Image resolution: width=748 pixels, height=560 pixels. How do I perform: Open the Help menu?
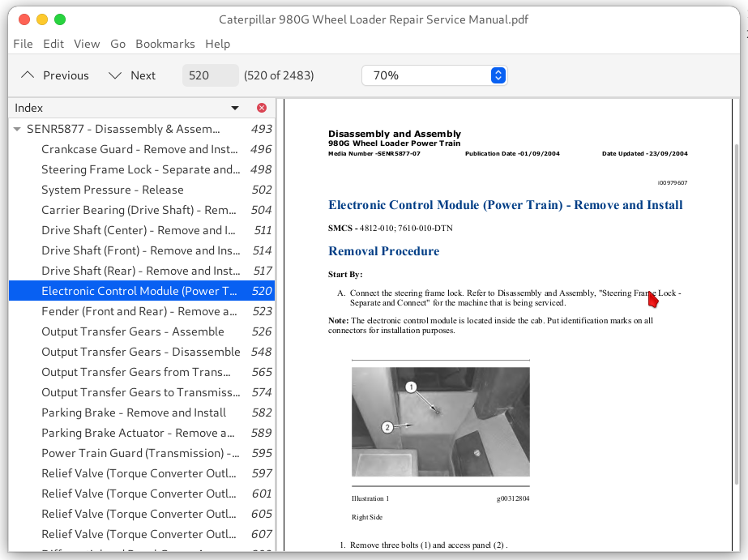217,44
